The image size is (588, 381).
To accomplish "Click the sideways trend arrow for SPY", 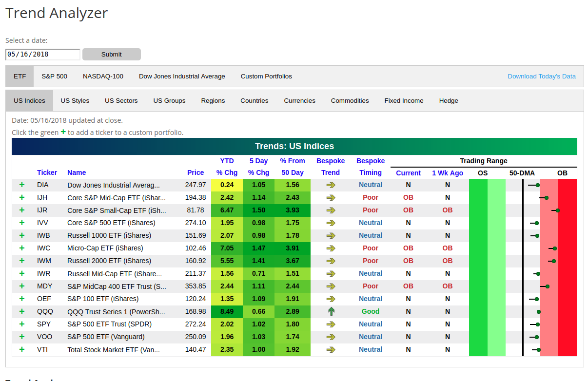I will click(331, 324).
